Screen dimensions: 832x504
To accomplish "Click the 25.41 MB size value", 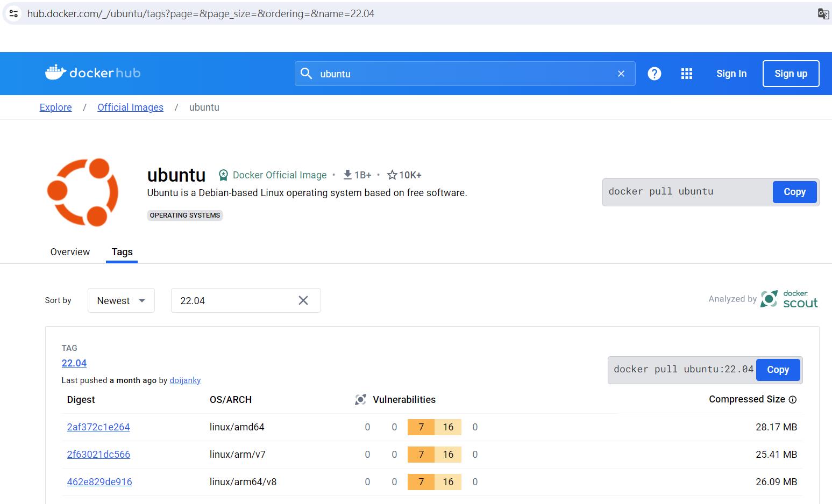I will 776,455.
